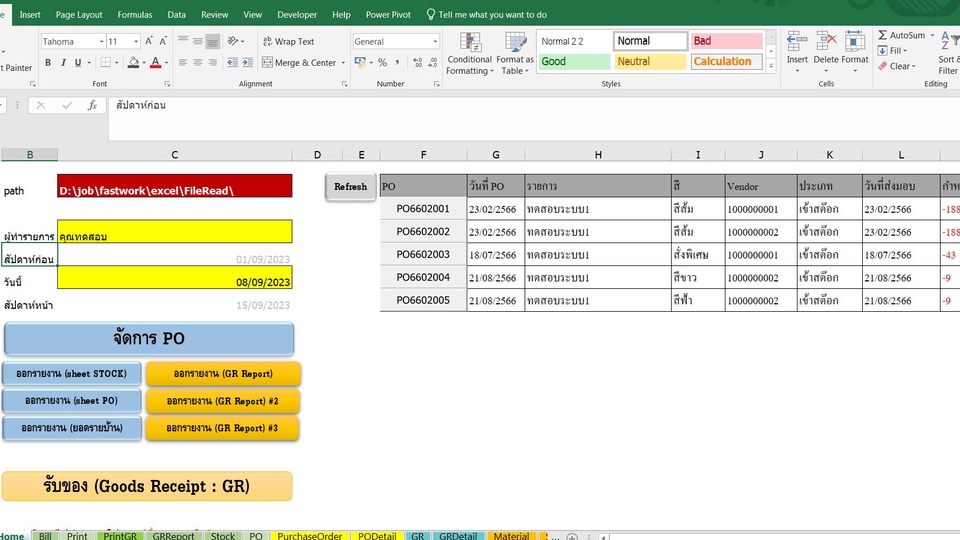Apply accounting number format
This screenshot has height=540, width=960.
click(360, 62)
